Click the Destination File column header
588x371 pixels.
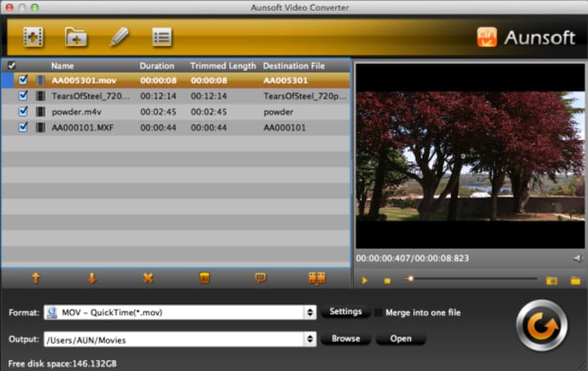[294, 66]
